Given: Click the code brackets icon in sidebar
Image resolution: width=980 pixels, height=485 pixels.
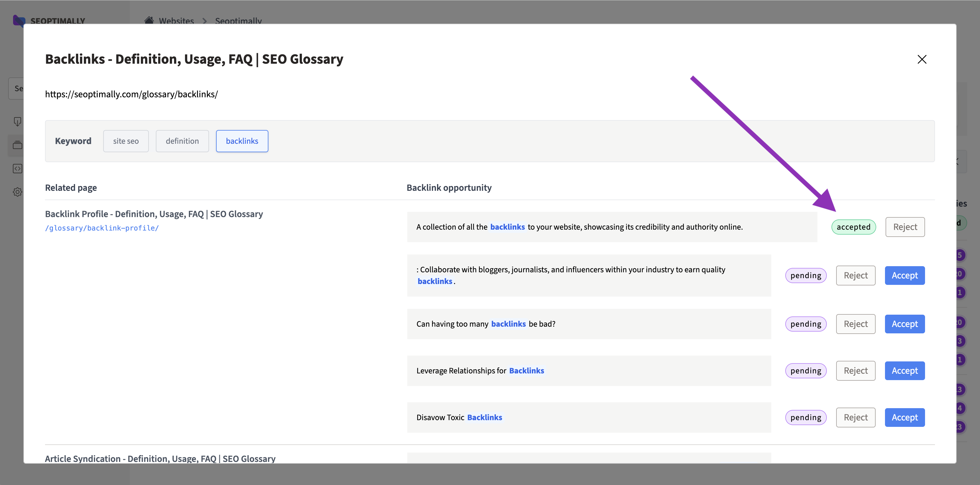Looking at the screenshot, I should click(18, 168).
